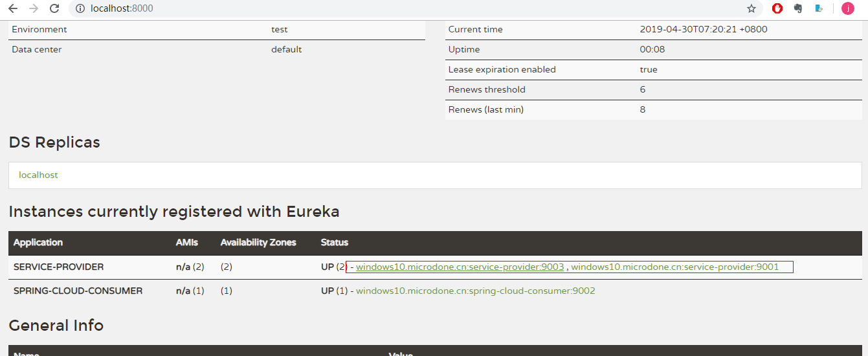Click the UP (2) status text
Viewport: 868px width, 356px height.
[x=335, y=267]
